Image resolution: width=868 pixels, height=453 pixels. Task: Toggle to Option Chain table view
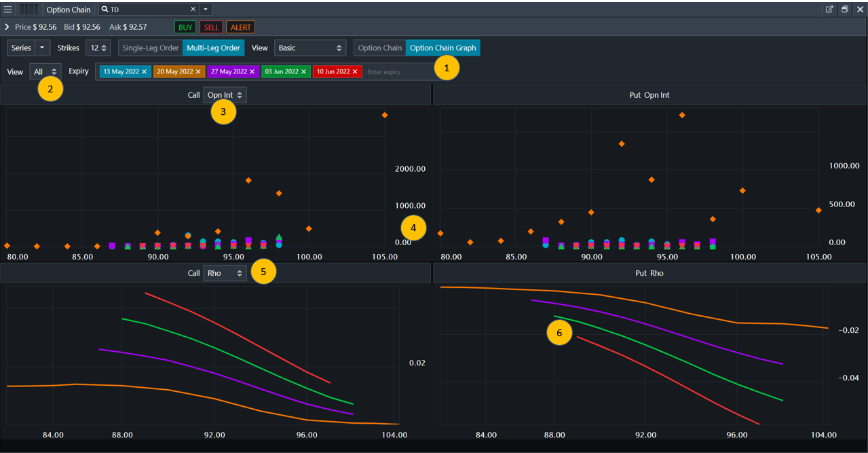[379, 48]
